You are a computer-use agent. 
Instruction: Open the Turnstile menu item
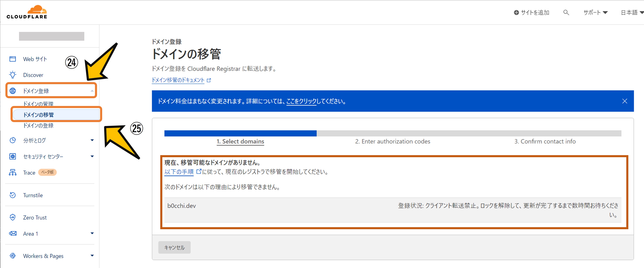(x=33, y=195)
